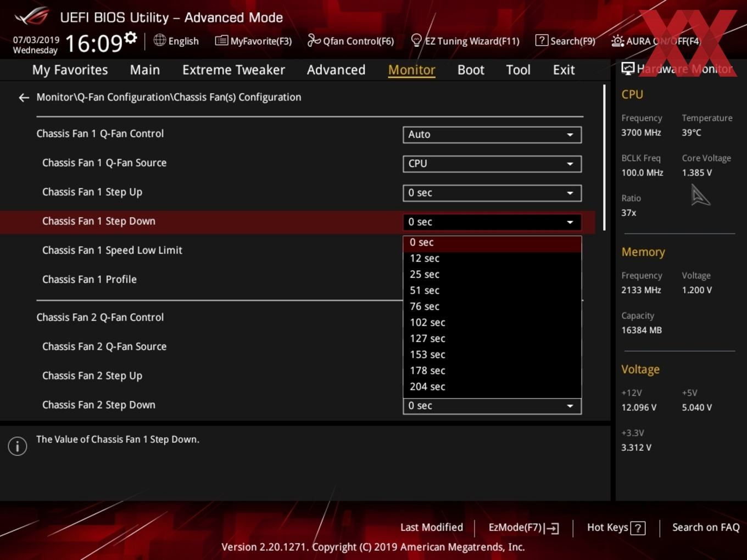The height and width of the screenshot is (560, 747).
Task: Click CPU Frequency 3700 MHz value
Action: pyautogui.click(x=641, y=133)
